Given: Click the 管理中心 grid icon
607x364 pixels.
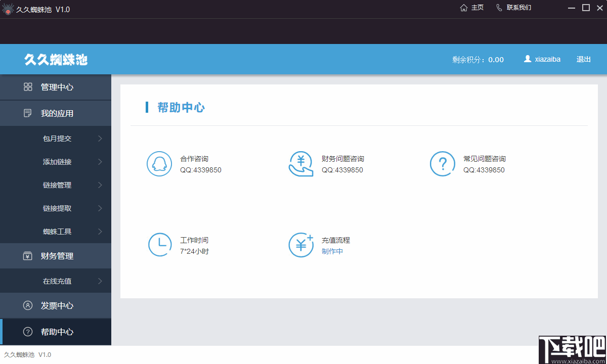Looking at the screenshot, I should 28,87.
